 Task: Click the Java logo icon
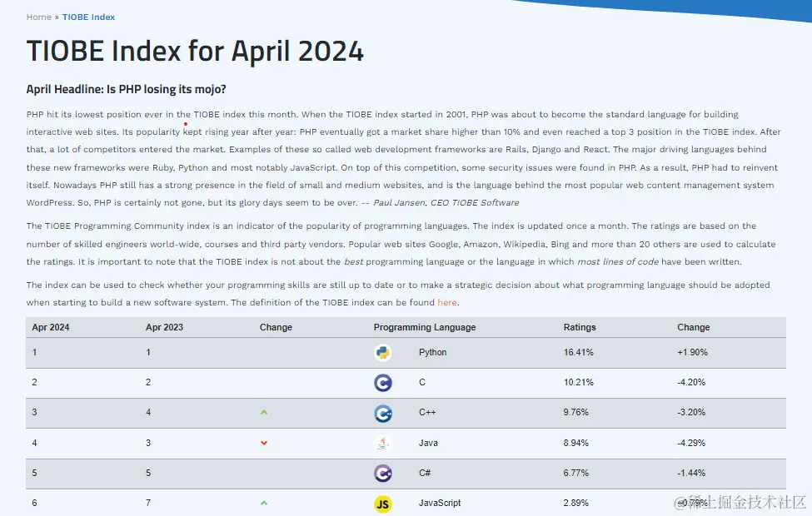point(383,444)
